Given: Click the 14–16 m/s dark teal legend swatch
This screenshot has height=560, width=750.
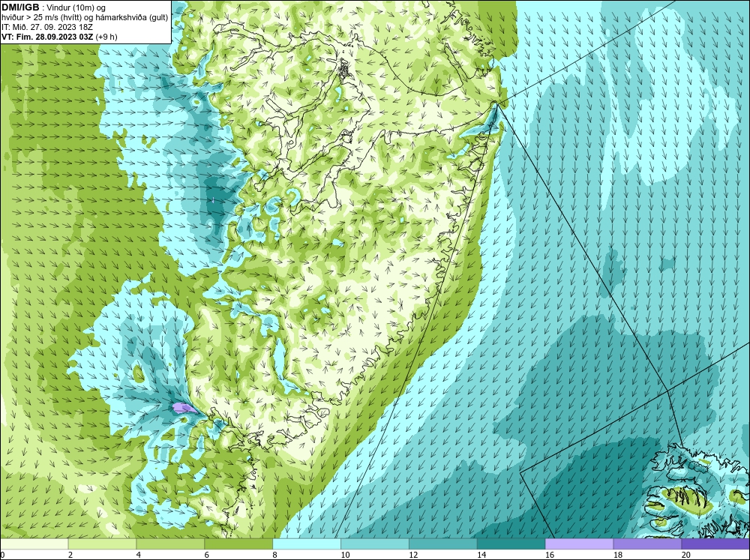Looking at the screenshot, I should coord(511,544).
